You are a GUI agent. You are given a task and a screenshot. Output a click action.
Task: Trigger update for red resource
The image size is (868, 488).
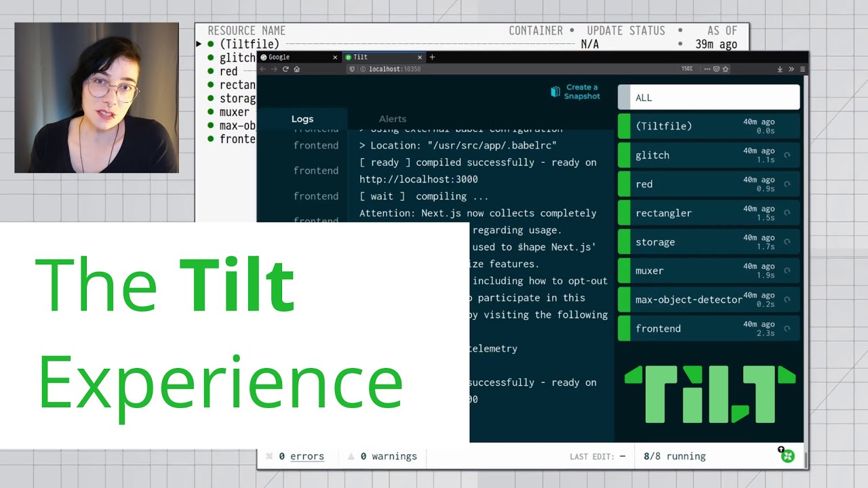[787, 184]
